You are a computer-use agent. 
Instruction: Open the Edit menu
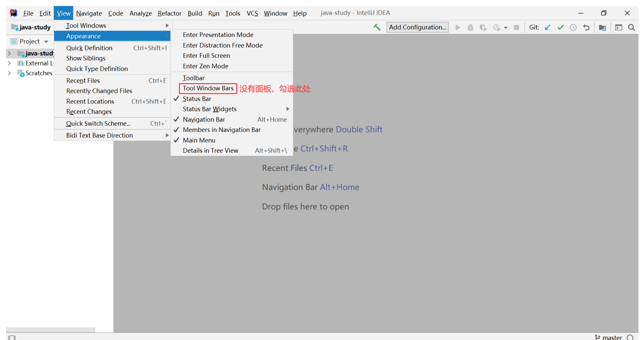click(x=45, y=13)
